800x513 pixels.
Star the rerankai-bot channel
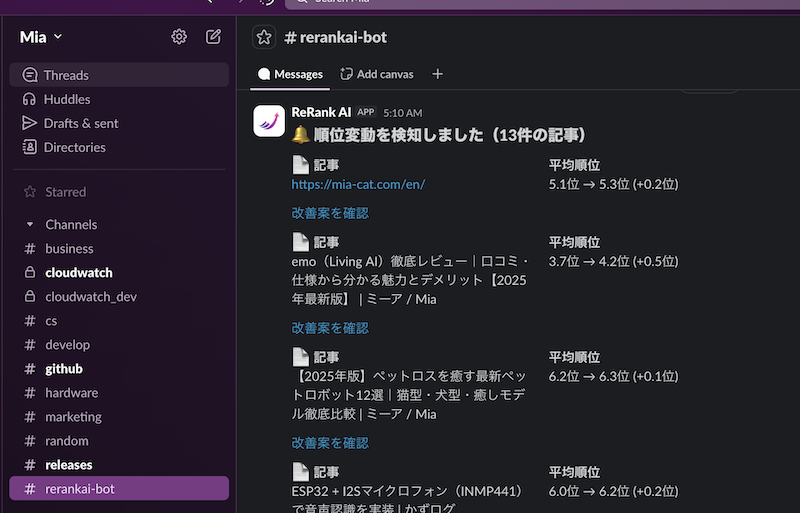click(264, 37)
